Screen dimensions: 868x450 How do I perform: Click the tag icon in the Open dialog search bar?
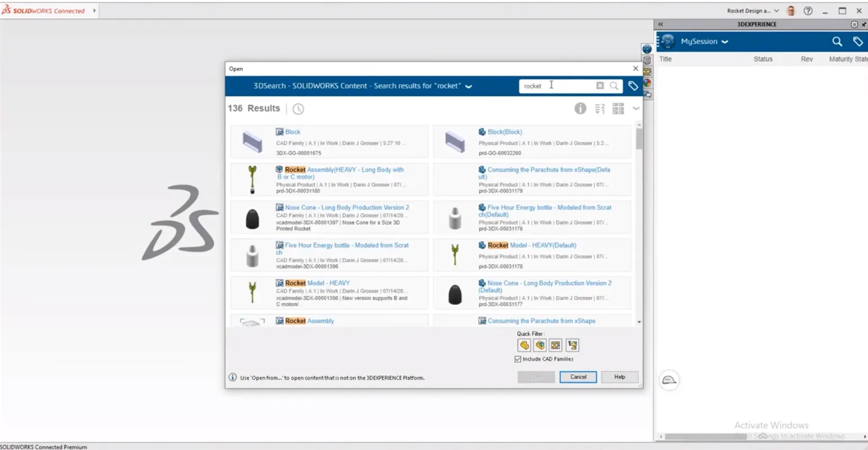[x=633, y=86]
